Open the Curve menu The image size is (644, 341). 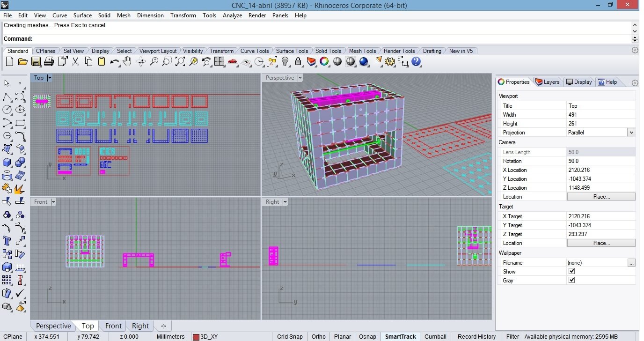pyautogui.click(x=60, y=15)
